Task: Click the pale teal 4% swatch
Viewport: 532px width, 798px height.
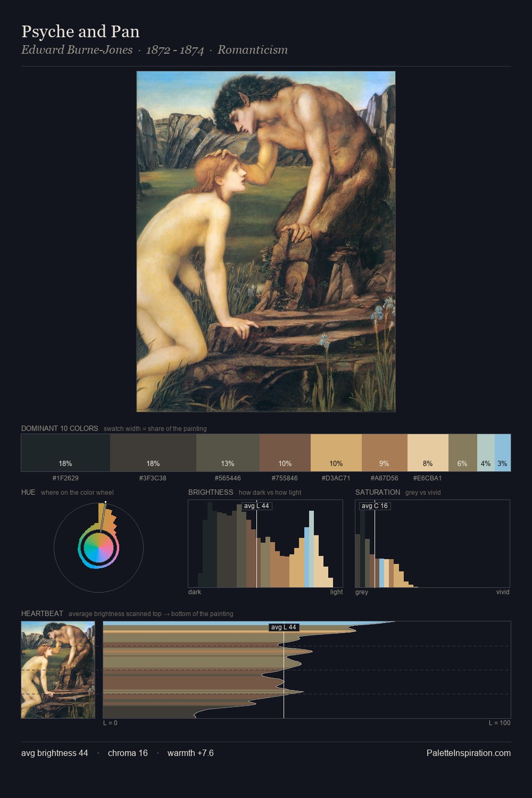Action: (486, 453)
